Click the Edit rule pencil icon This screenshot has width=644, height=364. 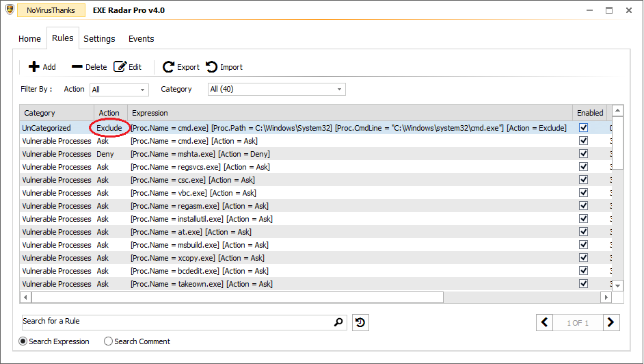(x=120, y=67)
